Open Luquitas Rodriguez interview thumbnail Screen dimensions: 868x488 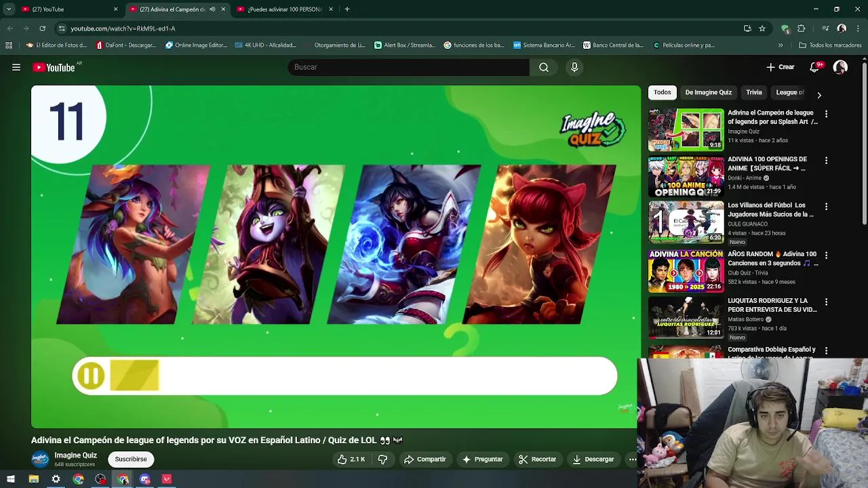point(686,317)
